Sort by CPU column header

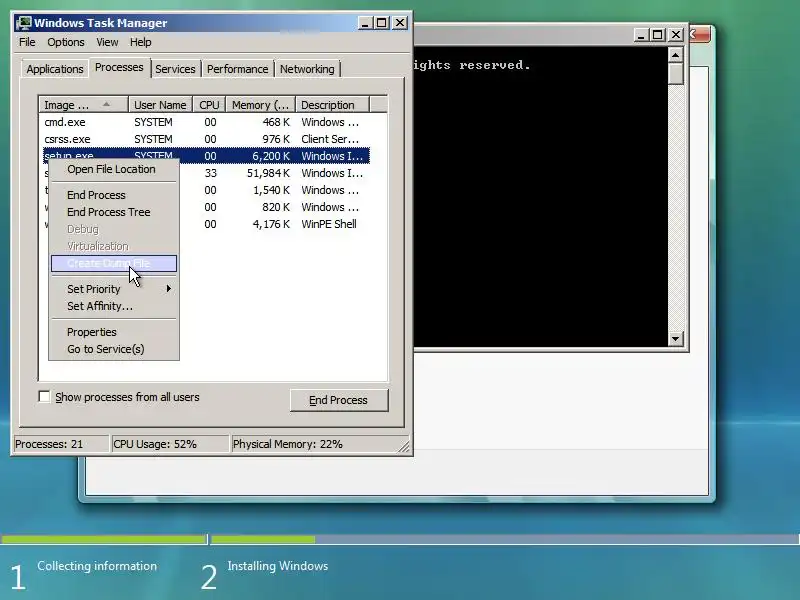(209, 105)
